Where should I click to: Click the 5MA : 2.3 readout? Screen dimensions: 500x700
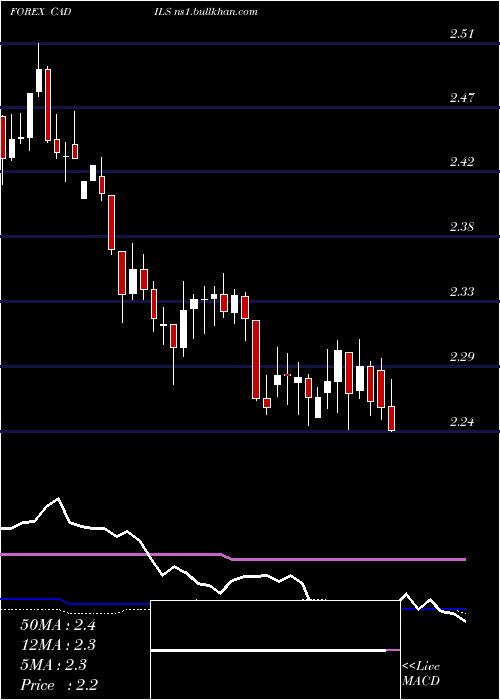53,665
